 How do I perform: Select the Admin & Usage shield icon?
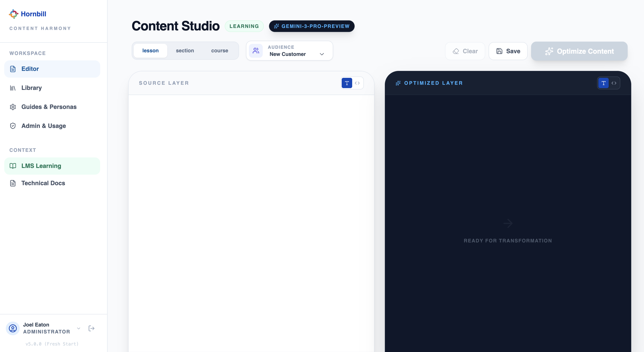click(13, 126)
